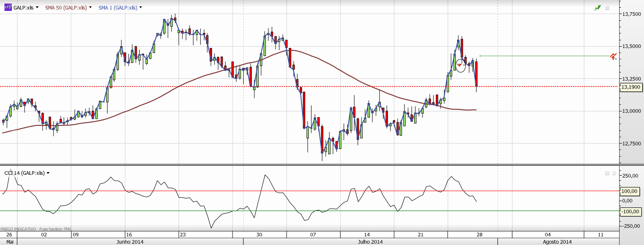This screenshot has height=245, width=644.
Task: Click the red sell arrow marker on chart
Action: coord(459,66)
